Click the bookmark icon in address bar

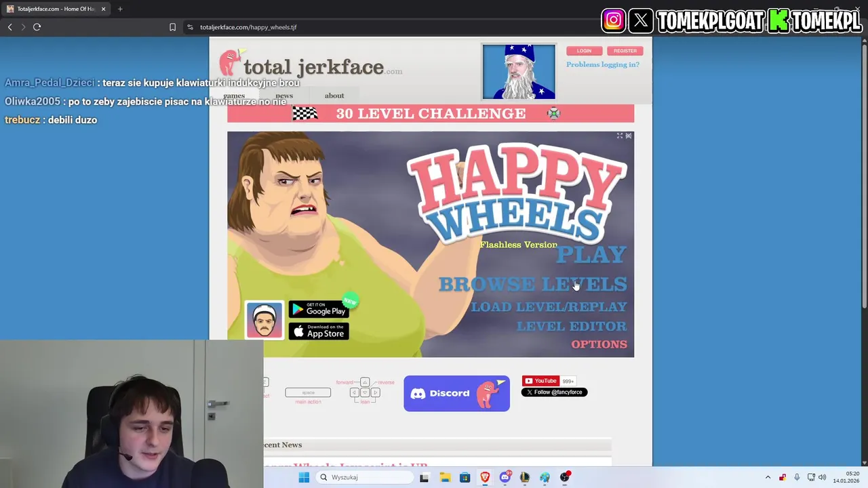[172, 27]
